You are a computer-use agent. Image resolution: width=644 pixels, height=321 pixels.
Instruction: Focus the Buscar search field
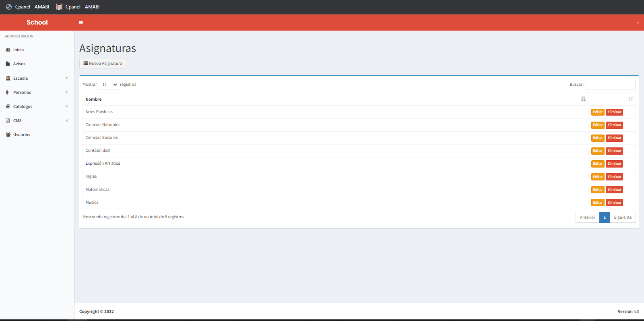(x=610, y=85)
